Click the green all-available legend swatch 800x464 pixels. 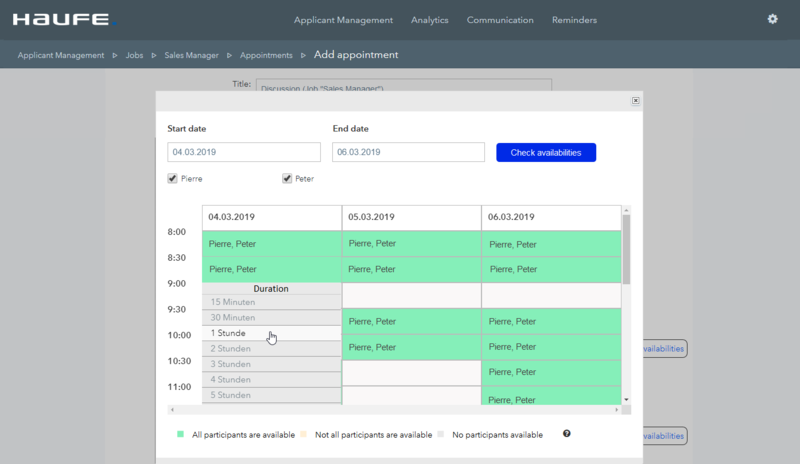180,434
